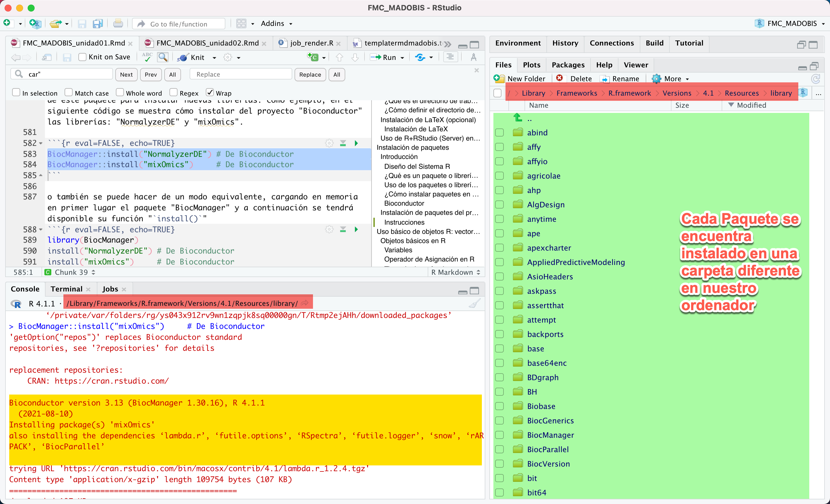Click the Replace text input field

241,74
